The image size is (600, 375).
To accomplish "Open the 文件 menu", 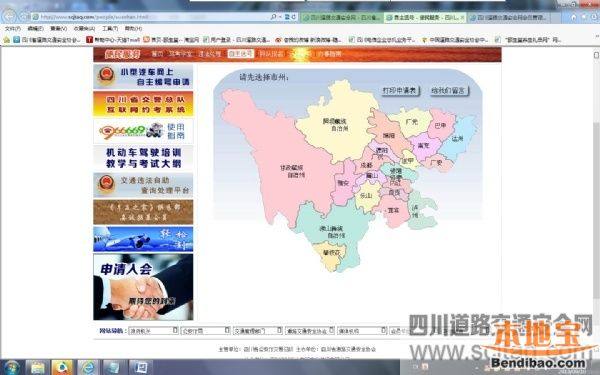I will 13,29.
